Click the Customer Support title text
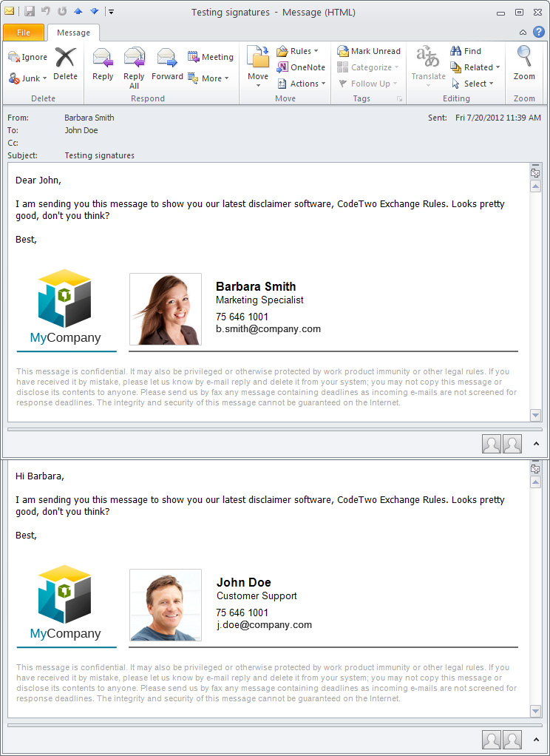The image size is (550, 756). [x=257, y=596]
